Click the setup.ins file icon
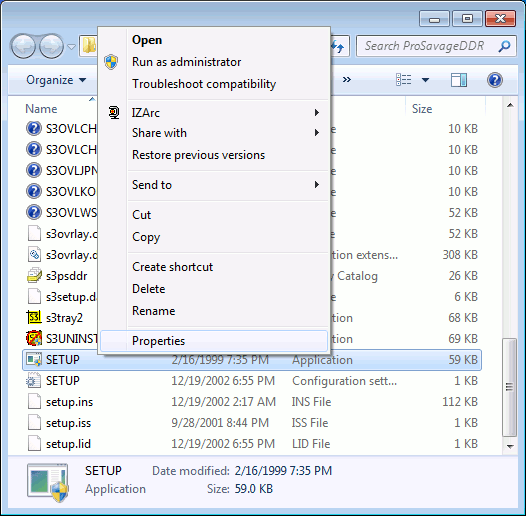The image size is (526, 516). pos(34,402)
